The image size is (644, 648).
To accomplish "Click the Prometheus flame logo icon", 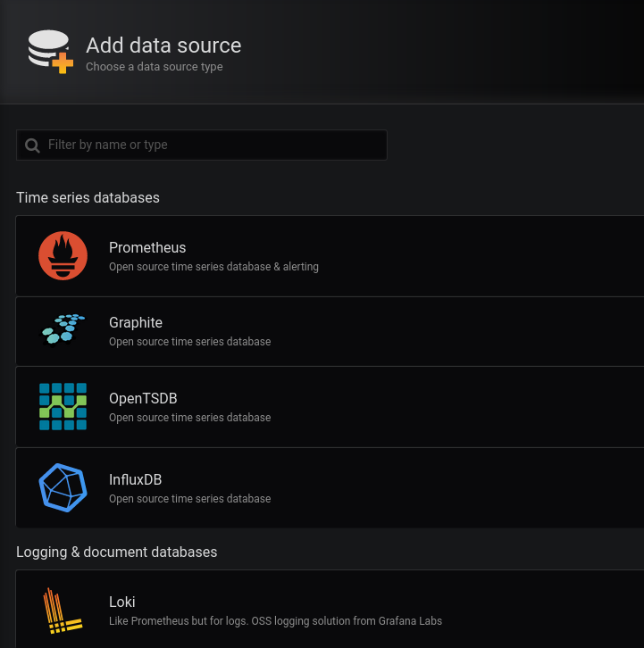I will pyautogui.click(x=63, y=256).
